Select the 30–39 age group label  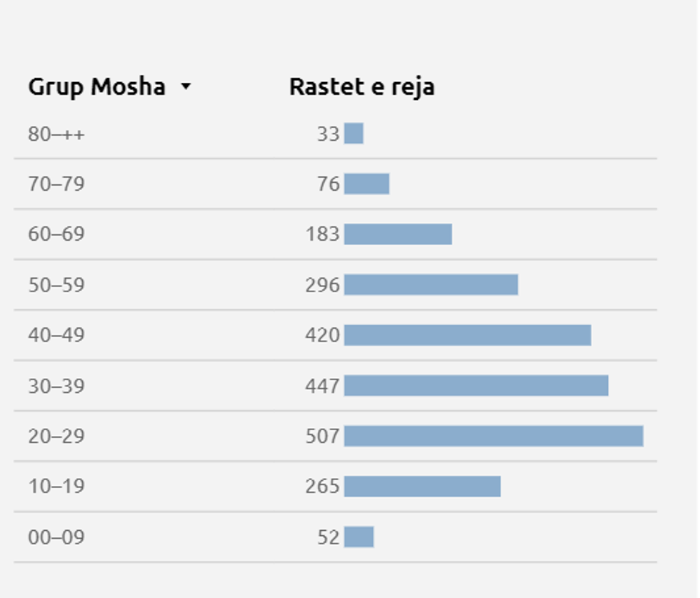[56, 386]
